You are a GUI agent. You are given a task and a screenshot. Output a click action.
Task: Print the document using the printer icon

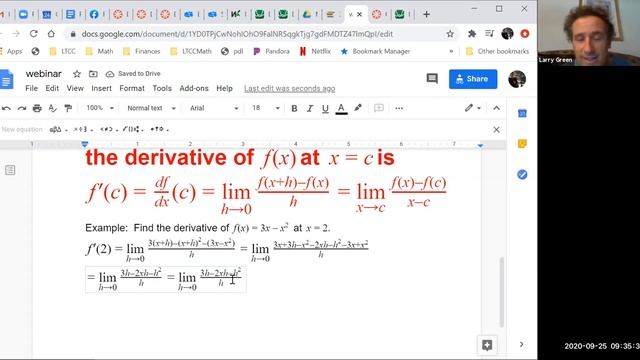click(x=37, y=108)
